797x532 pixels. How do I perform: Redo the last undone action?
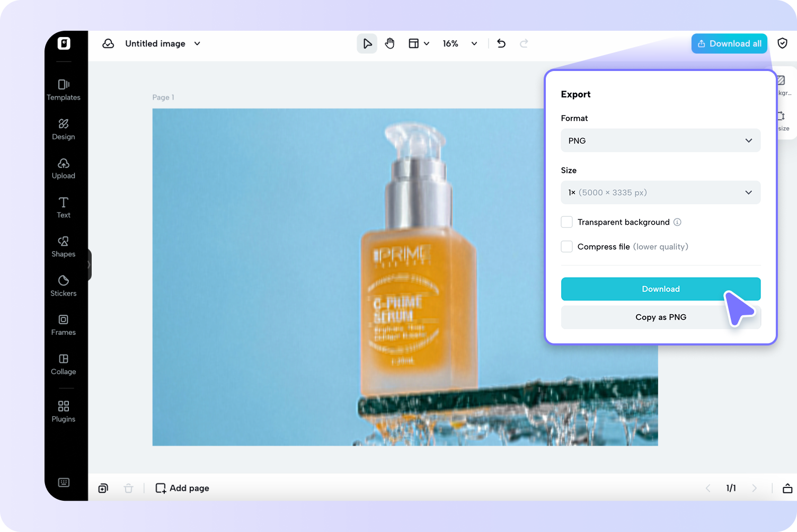[x=524, y=43]
